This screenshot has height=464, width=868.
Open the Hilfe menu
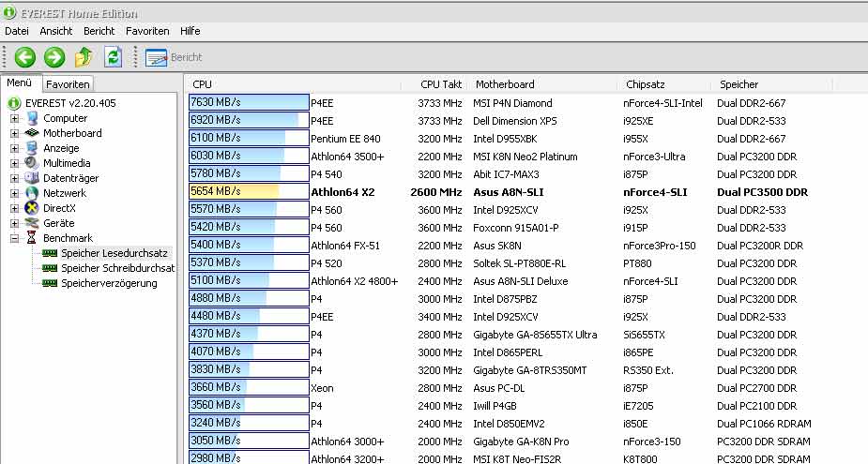pyautogui.click(x=190, y=31)
